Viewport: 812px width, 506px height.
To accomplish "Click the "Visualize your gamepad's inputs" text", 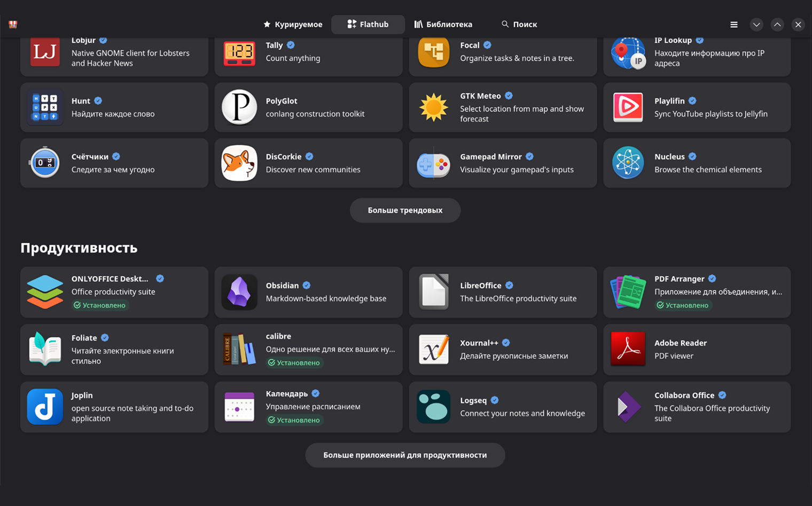I will pyautogui.click(x=517, y=170).
